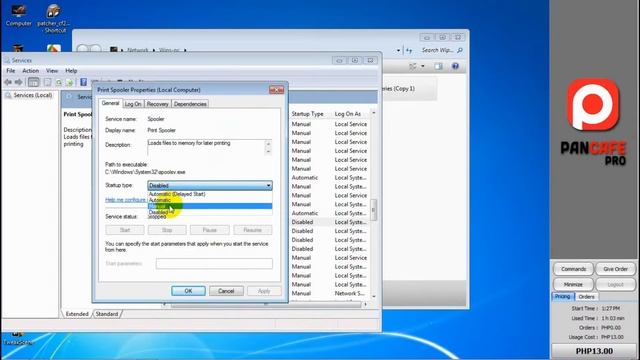Open the patcher_cf2 Shortcut desktop icon

tap(53, 18)
